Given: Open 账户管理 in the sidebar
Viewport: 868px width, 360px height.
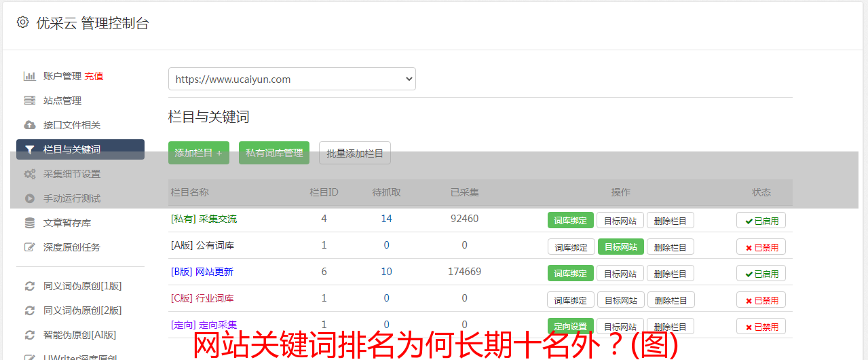Looking at the screenshot, I should pyautogui.click(x=62, y=76).
